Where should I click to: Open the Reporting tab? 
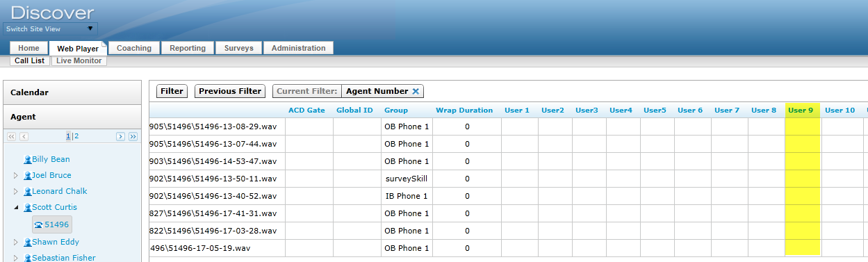pyautogui.click(x=188, y=48)
